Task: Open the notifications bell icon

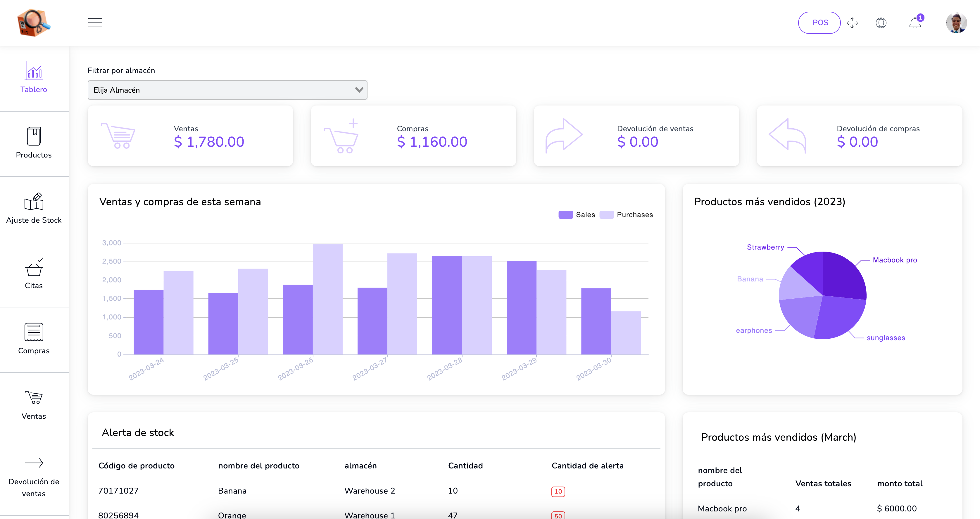Action: (915, 23)
